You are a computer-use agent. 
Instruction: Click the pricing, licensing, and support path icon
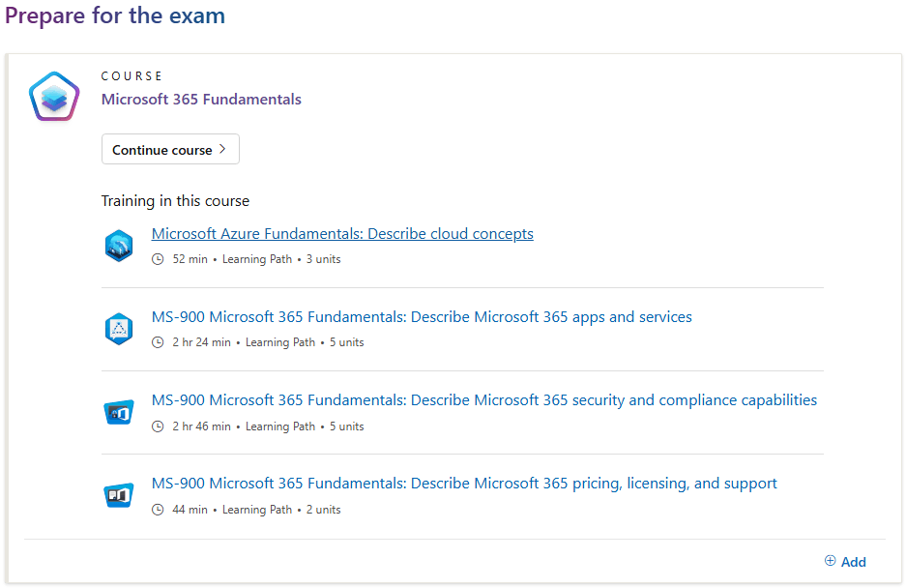[119, 495]
